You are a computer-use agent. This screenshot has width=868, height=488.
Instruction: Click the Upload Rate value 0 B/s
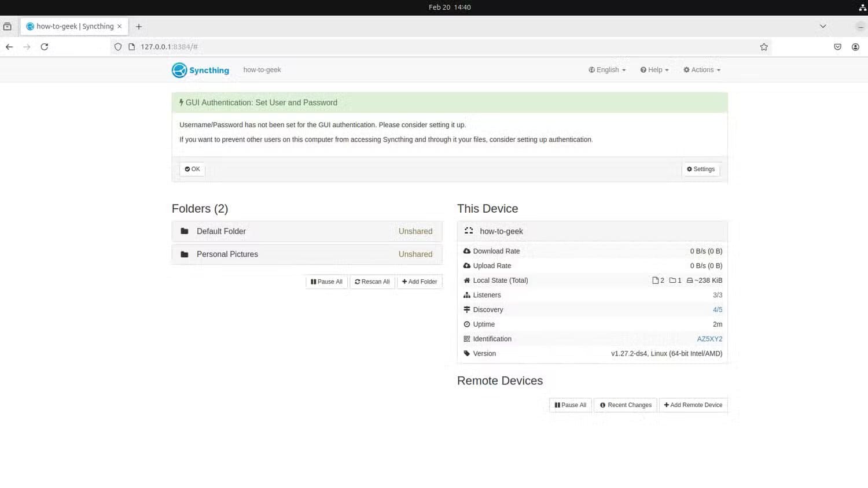click(706, 266)
